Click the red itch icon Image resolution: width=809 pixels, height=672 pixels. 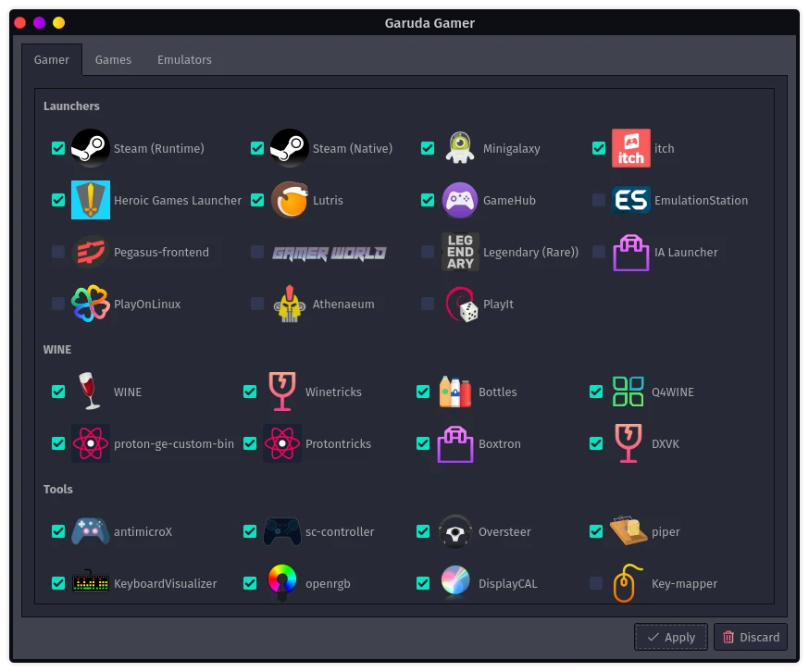[x=631, y=148]
